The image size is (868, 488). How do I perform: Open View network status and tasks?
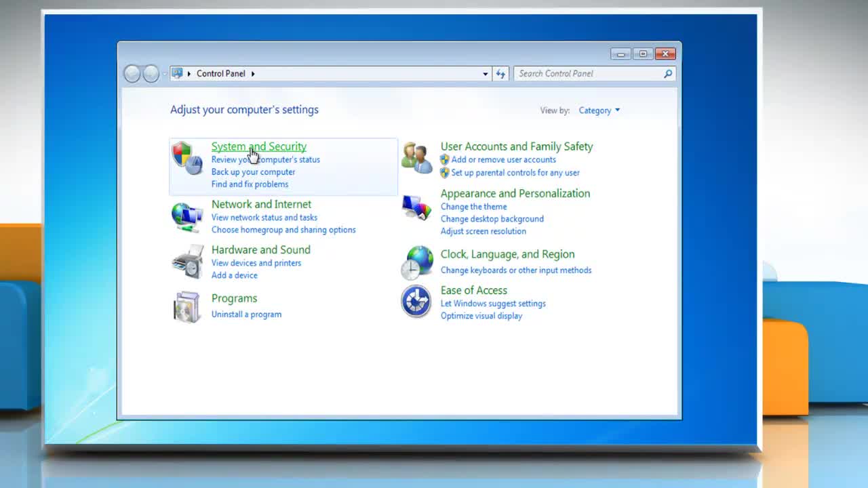coord(264,218)
